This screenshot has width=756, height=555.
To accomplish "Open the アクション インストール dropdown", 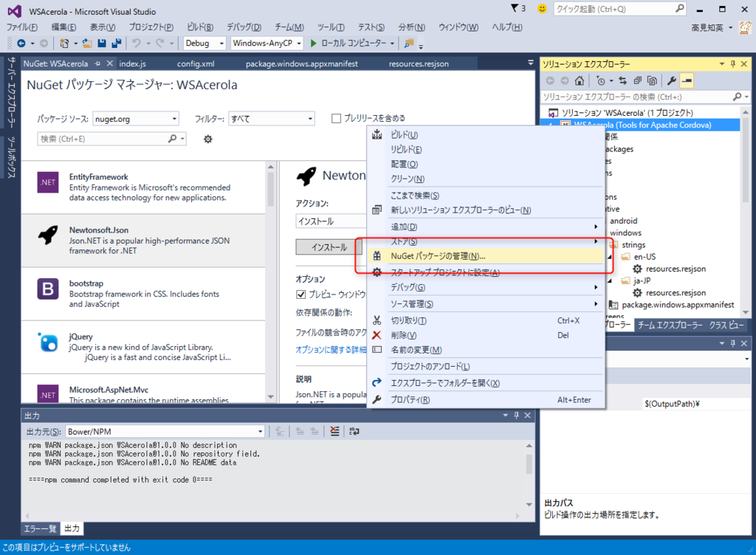I will point(331,221).
